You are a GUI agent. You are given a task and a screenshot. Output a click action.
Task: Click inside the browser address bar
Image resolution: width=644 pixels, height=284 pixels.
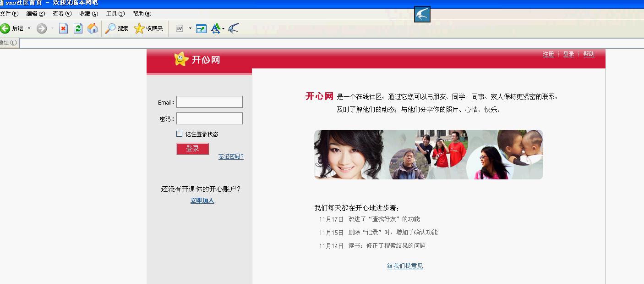tap(331, 43)
